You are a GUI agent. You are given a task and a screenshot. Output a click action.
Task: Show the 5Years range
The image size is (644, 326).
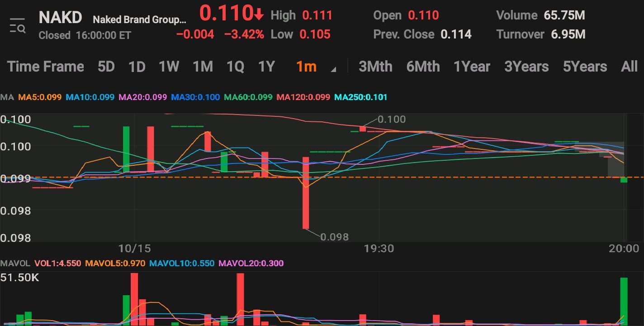click(585, 67)
